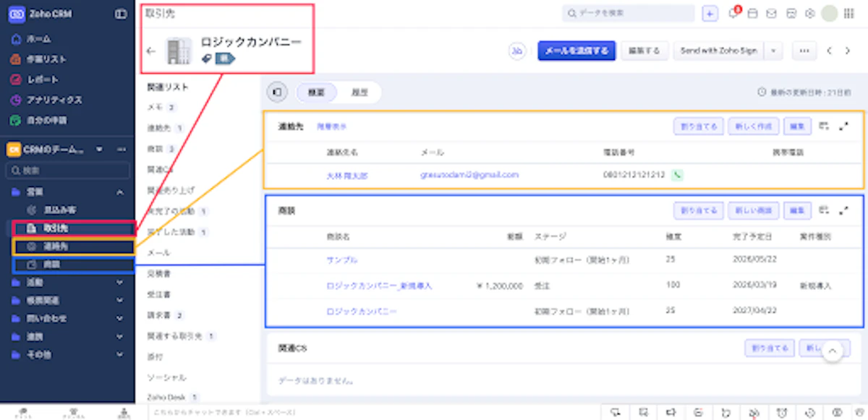Open the team space three-dot menu
This screenshot has width=868, height=420.
click(x=121, y=150)
